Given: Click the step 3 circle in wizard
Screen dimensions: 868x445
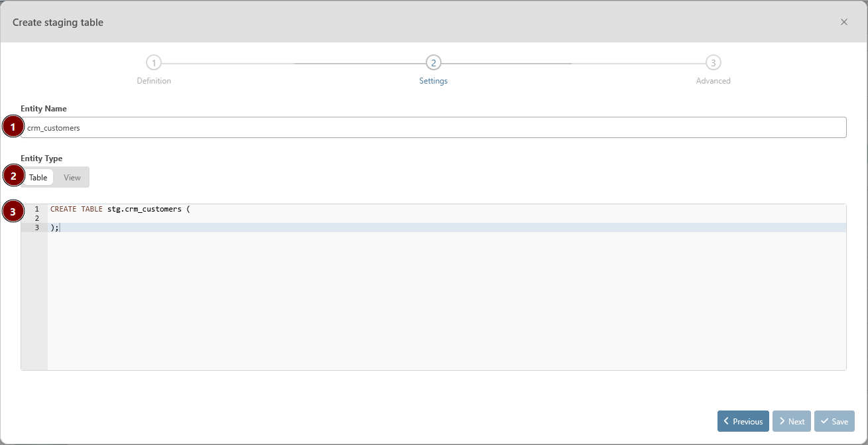Looking at the screenshot, I should click(713, 63).
